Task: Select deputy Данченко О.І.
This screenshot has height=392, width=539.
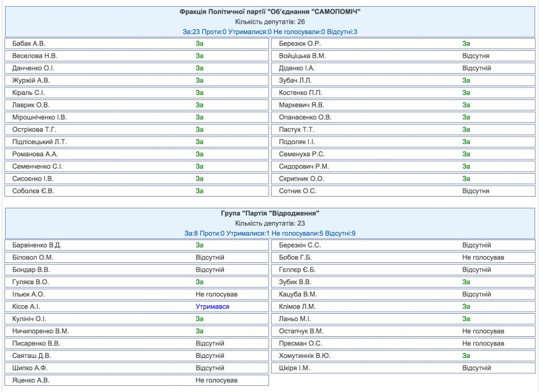Action: click(33, 68)
